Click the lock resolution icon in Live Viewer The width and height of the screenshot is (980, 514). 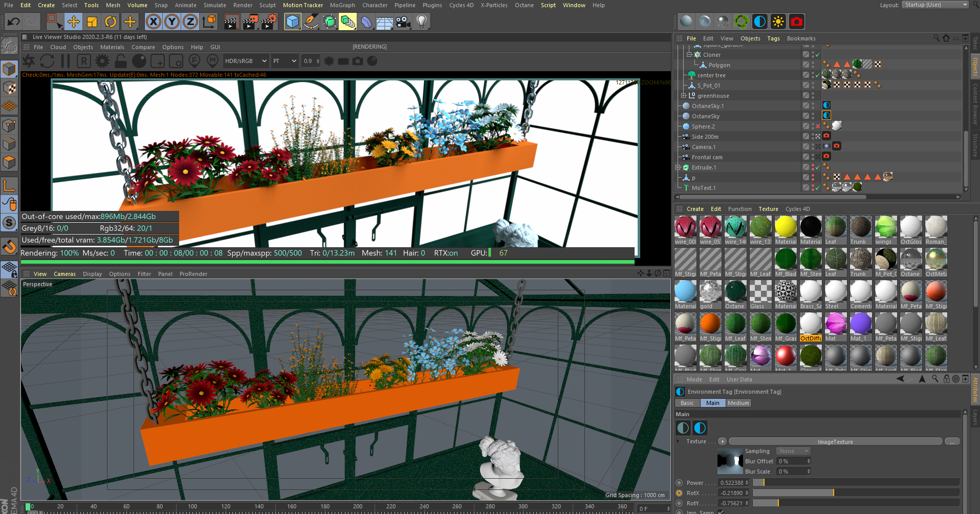(x=121, y=61)
